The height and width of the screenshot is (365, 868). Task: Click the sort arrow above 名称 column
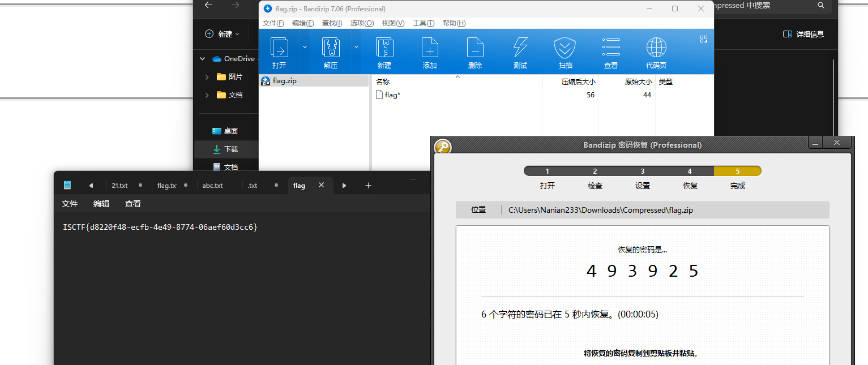pyautogui.click(x=457, y=76)
